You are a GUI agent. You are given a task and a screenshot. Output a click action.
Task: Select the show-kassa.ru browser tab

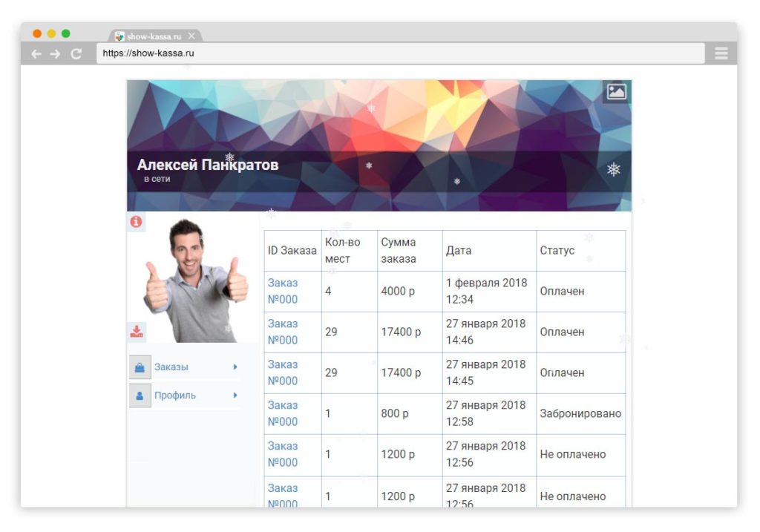[x=154, y=36]
